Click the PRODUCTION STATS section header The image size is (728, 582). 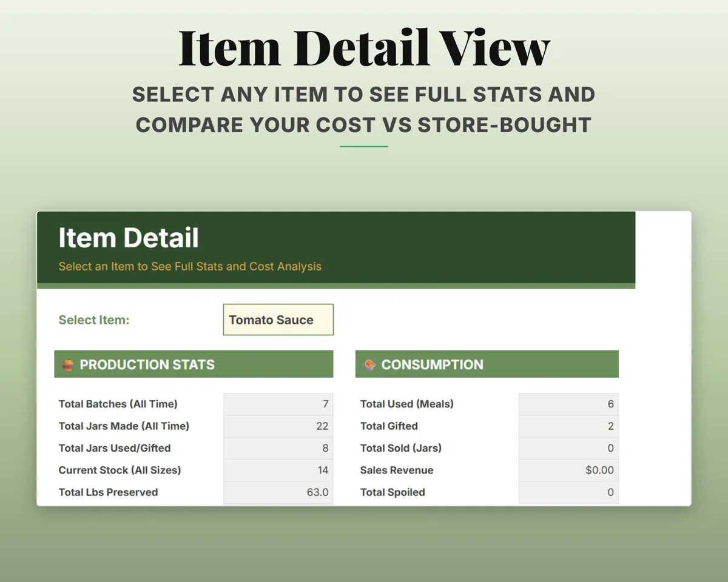pos(194,364)
